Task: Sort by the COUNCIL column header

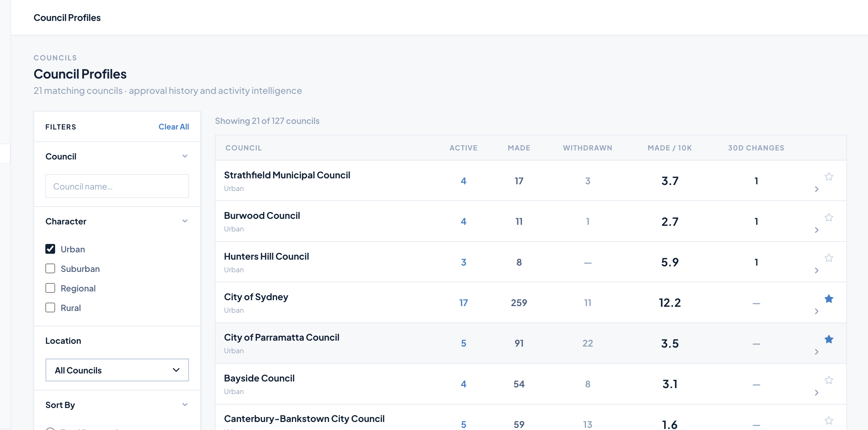Action: point(244,148)
